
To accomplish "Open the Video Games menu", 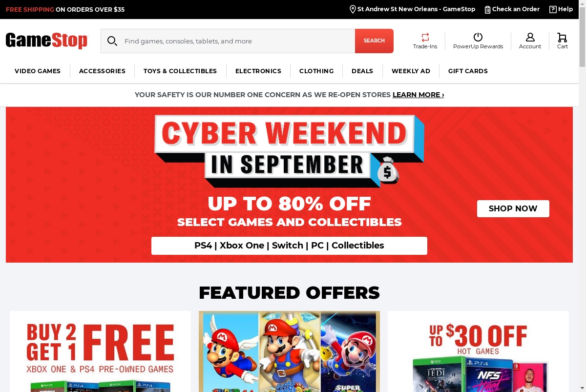I will (38, 71).
